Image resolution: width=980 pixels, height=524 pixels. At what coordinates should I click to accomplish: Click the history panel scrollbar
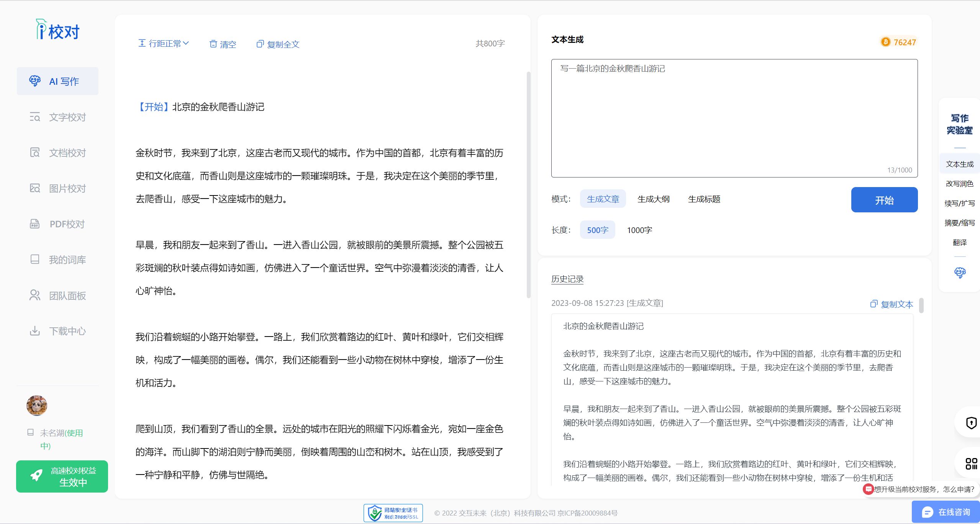pyautogui.click(x=921, y=306)
